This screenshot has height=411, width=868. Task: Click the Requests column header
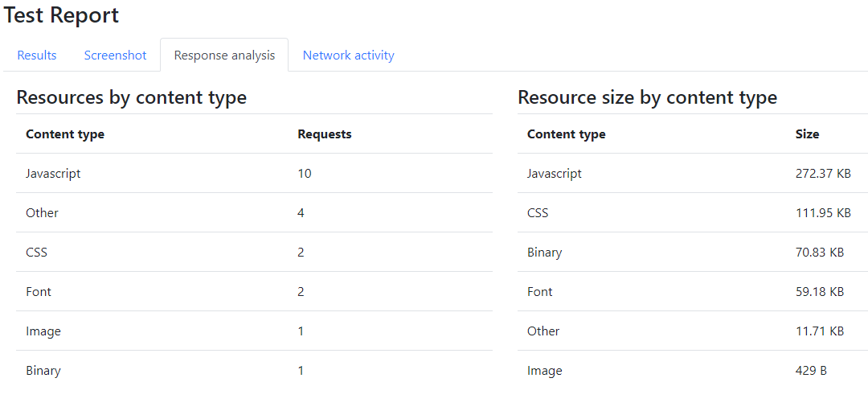coord(325,134)
